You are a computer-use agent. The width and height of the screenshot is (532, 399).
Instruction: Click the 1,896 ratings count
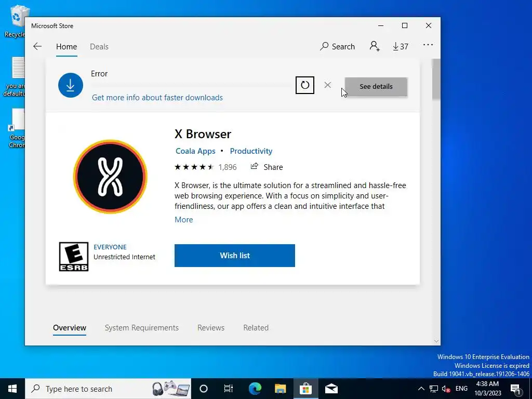click(x=228, y=167)
